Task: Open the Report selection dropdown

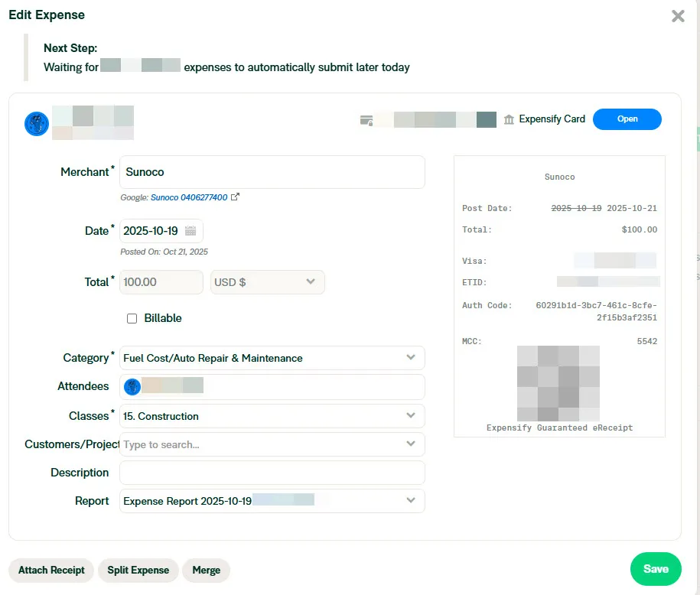Action: 411,501
